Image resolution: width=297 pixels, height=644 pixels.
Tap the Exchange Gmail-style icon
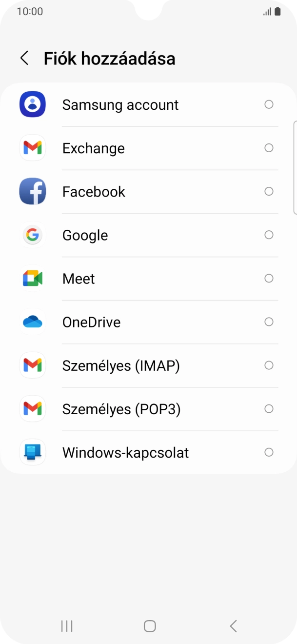click(x=32, y=148)
